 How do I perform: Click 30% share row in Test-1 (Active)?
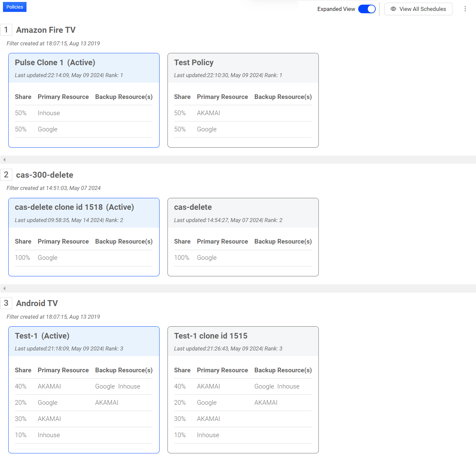[x=84, y=419]
